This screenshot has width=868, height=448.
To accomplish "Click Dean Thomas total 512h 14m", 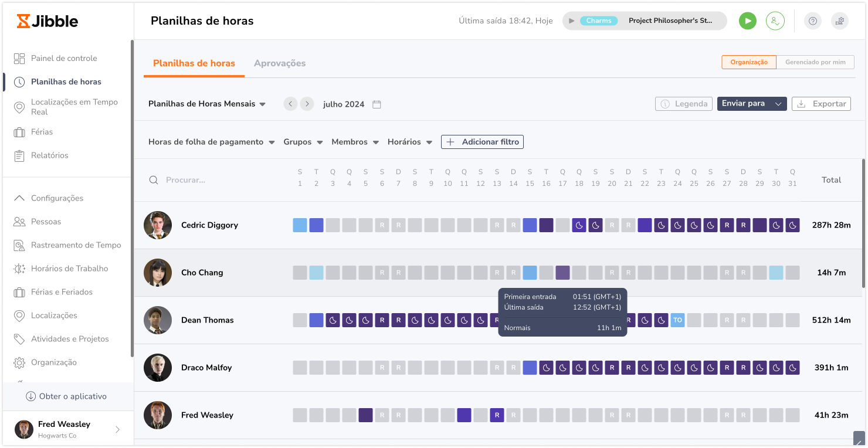I will click(x=831, y=320).
